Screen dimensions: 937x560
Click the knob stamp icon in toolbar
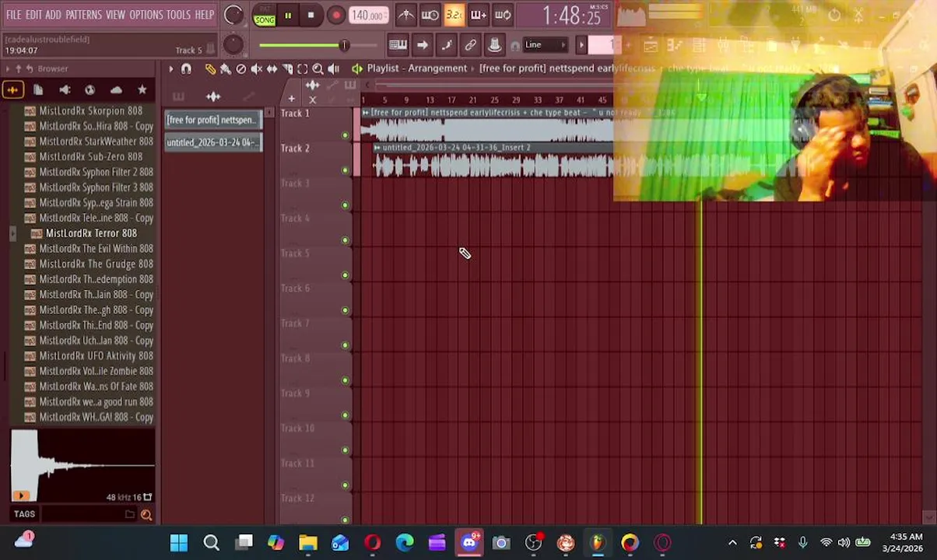tap(494, 45)
